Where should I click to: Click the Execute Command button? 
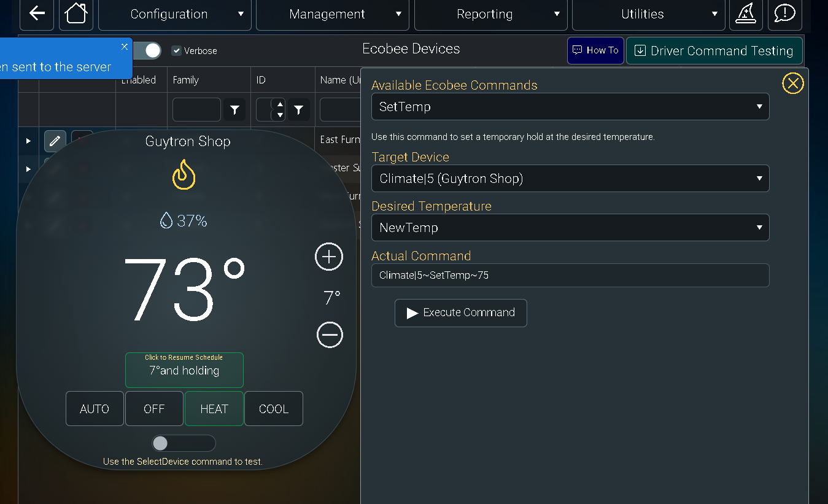[461, 313]
